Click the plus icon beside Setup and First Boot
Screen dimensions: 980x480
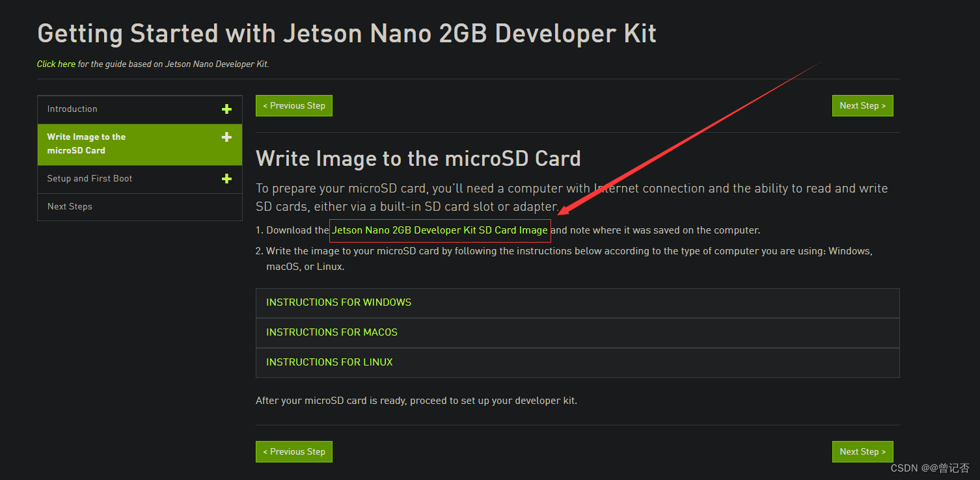pos(226,179)
